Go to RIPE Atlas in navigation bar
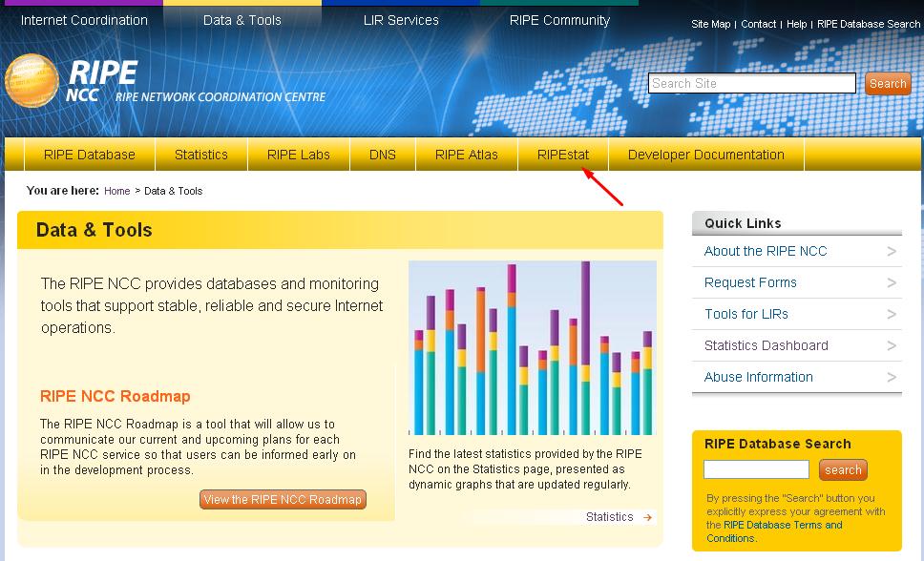This screenshot has width=924, height=561. point(466,155)
